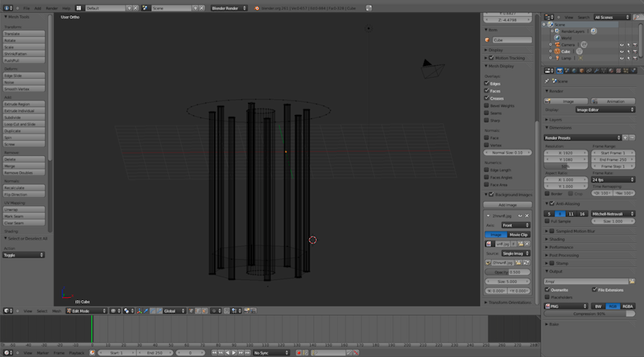Expand the Performance panel
Screen dimensions: 644x357
tap(561, 247)
